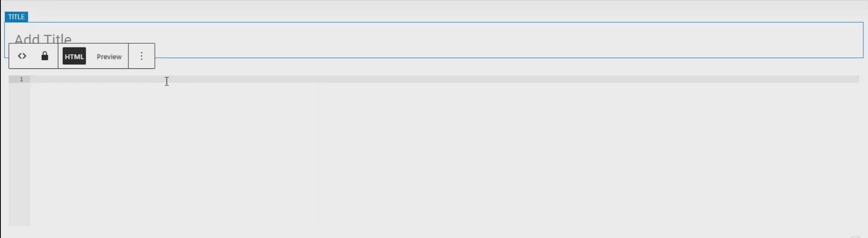Select the HTML tab

coord(74,57)
